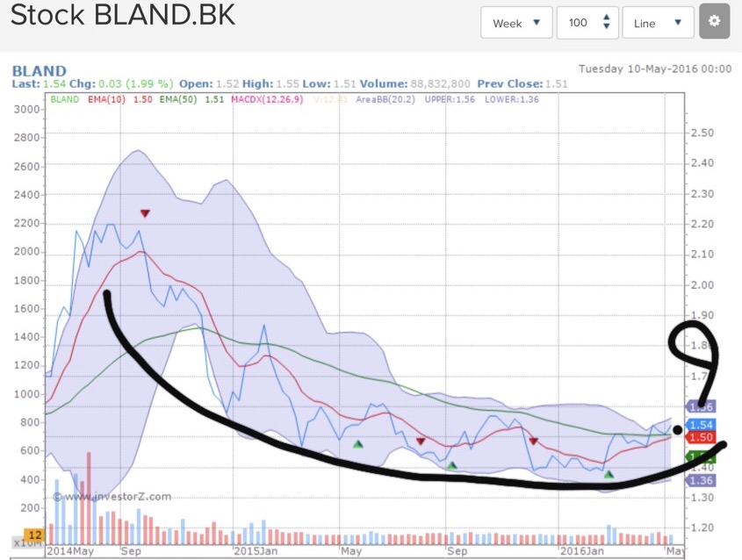Click the BLAND ticker heading
742x560 pixels.
(x=39, y=71)
